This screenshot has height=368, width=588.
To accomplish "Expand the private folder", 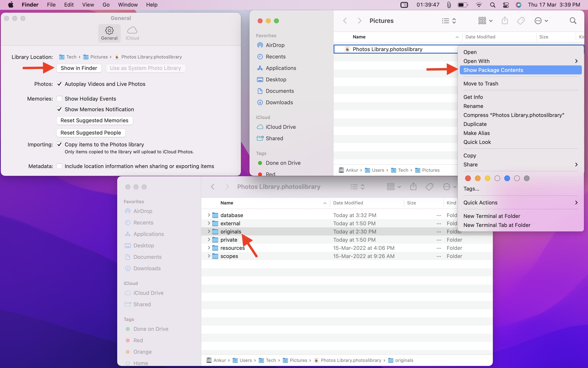I will coord(209,239).
